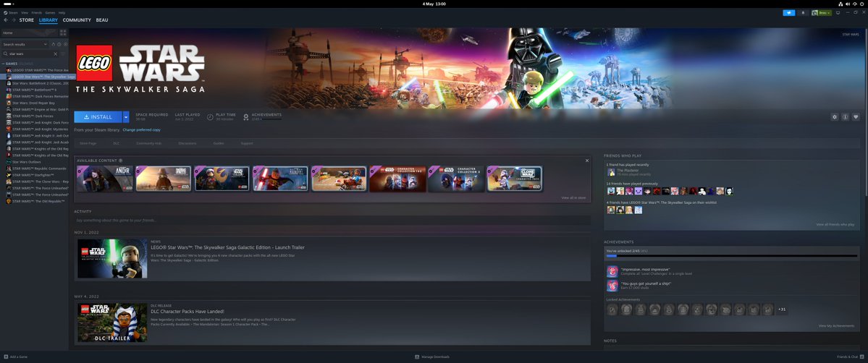Open the DLC tab

click(x=117, y=143)
